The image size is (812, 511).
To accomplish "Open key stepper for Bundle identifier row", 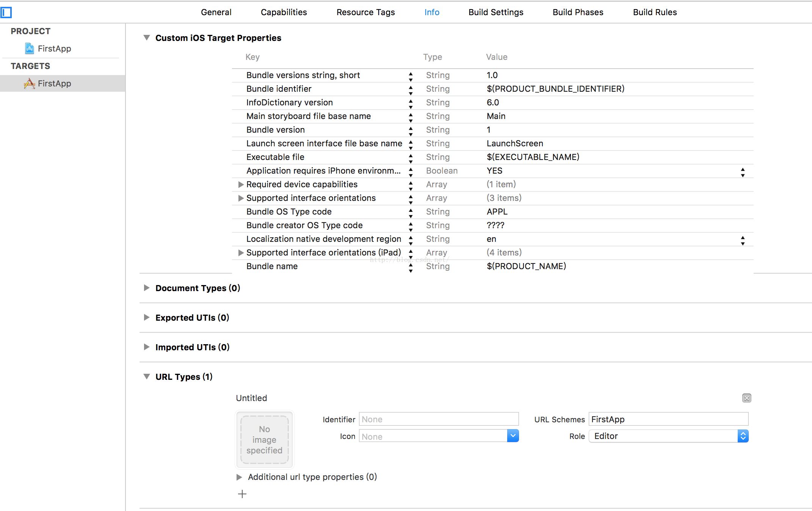I will (x=411, y=91).
